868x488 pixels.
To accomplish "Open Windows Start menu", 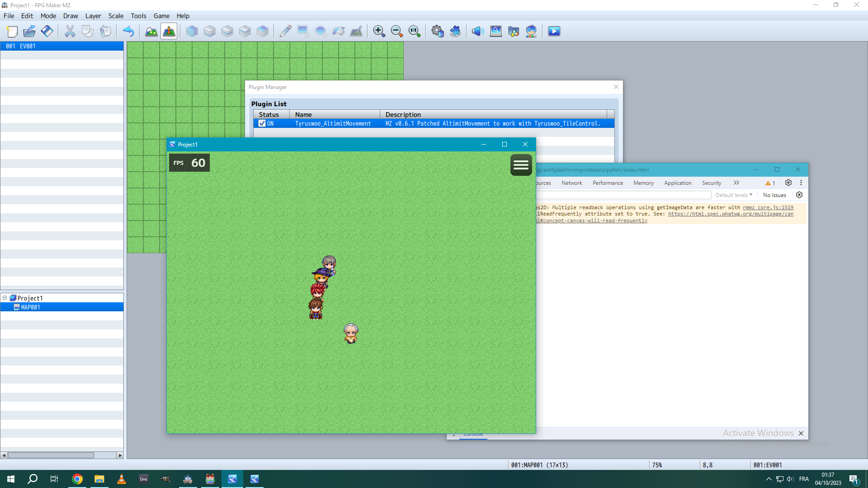I will tap(11, 479).
